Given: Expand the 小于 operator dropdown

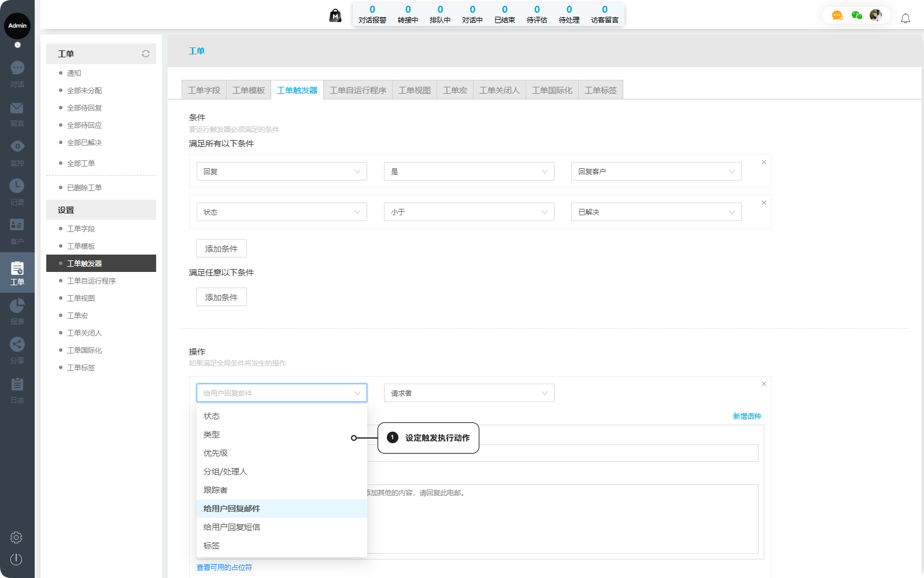Looking at the screenshot, I should 468,212.
